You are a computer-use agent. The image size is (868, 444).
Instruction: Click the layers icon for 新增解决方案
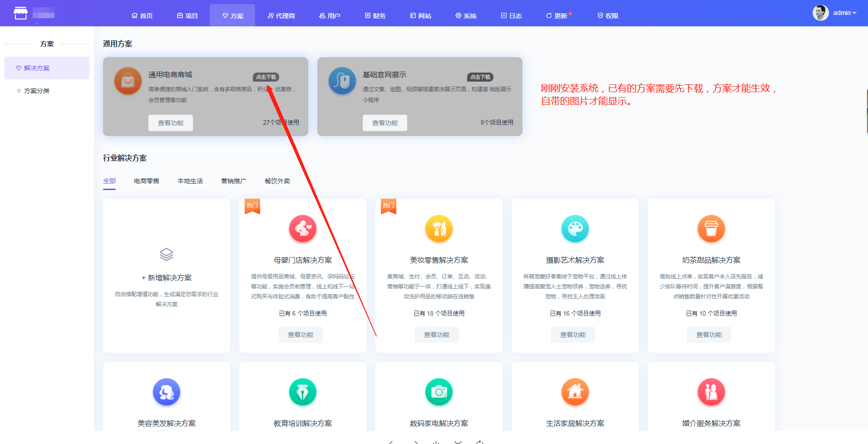click(x=167, y=254)
